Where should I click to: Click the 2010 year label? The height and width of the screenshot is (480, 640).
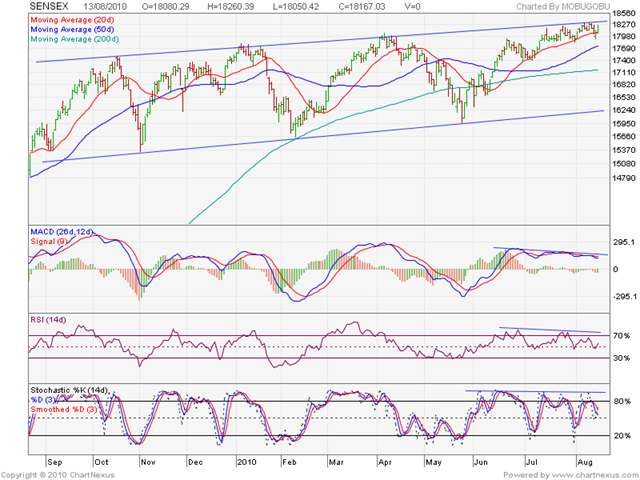(x=247, y=462)
